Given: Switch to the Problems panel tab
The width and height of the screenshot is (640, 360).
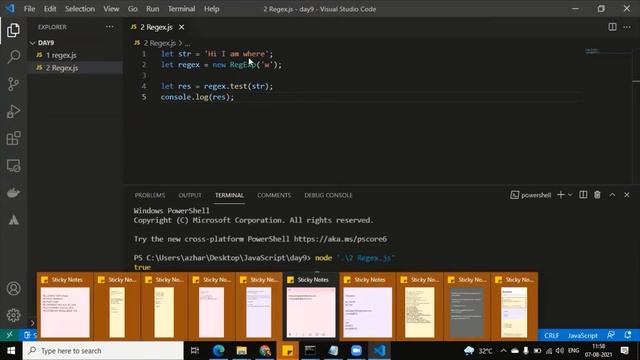Looking at the screenshot, I should pos(150,195).
